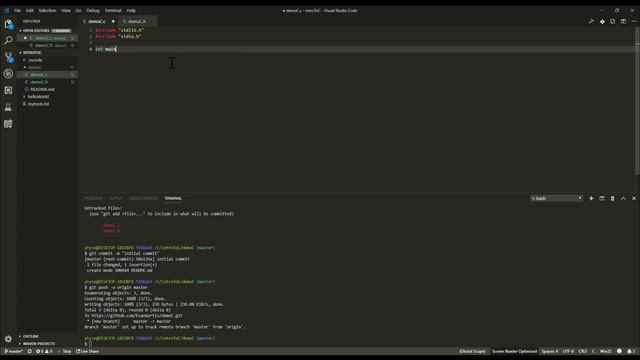The image size is (640, 360).
Task: Open editor More Actions ellipsis
Action: [634, 21]
